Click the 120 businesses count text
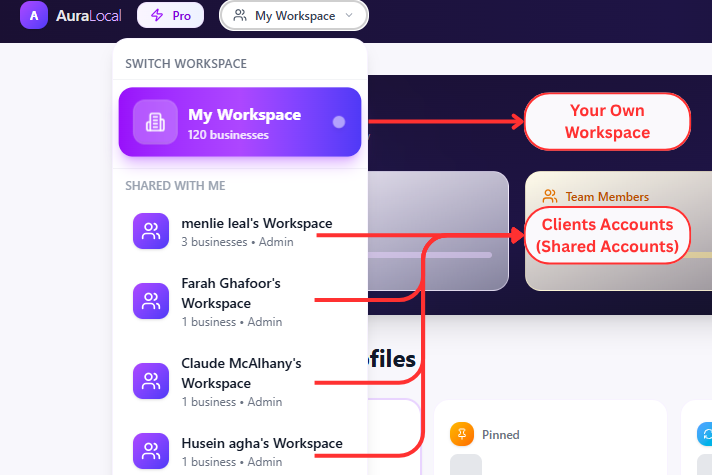The image size is (715, 475). pos(228,135)
